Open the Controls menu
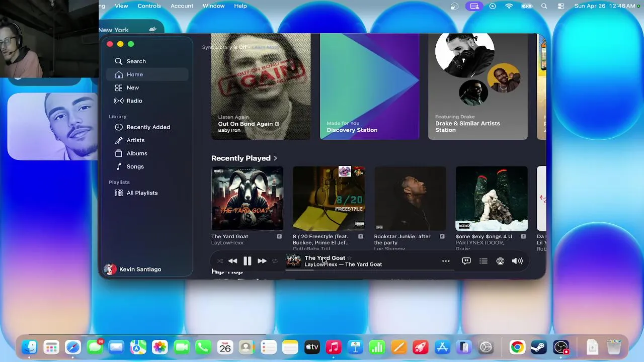 tap(149, 6)
